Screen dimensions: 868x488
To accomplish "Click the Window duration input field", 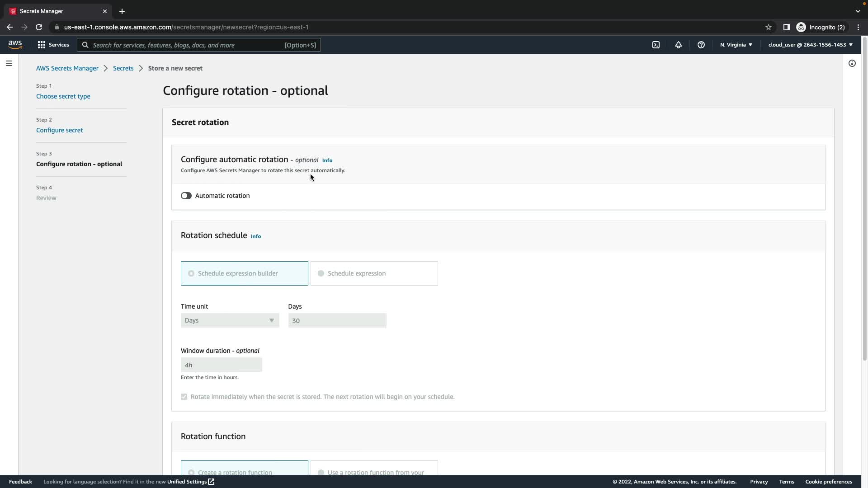I will tap(221, 365).
